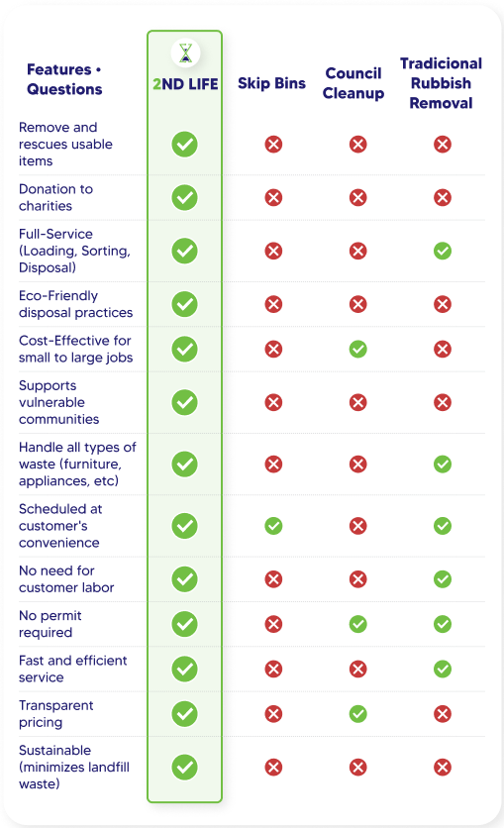Click Traditional Rubbish Removal check for Full-Service row
This screenshot has height=828, width=504.
(x=443, y=251)
